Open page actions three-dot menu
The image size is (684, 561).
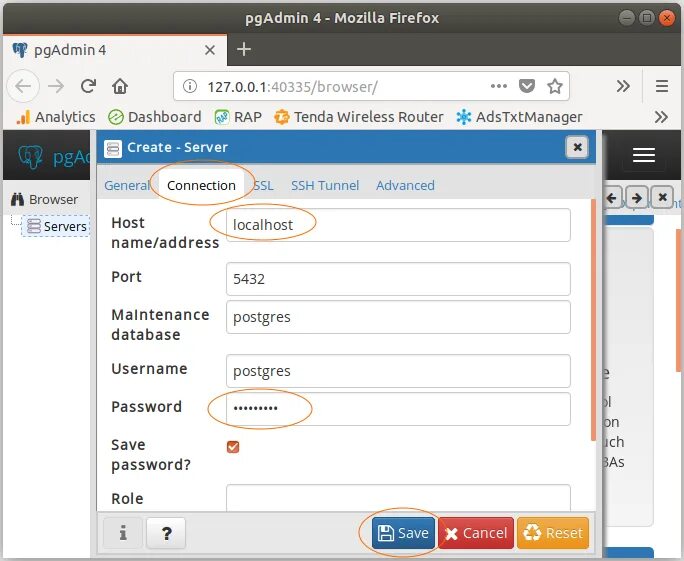[499, 86]
